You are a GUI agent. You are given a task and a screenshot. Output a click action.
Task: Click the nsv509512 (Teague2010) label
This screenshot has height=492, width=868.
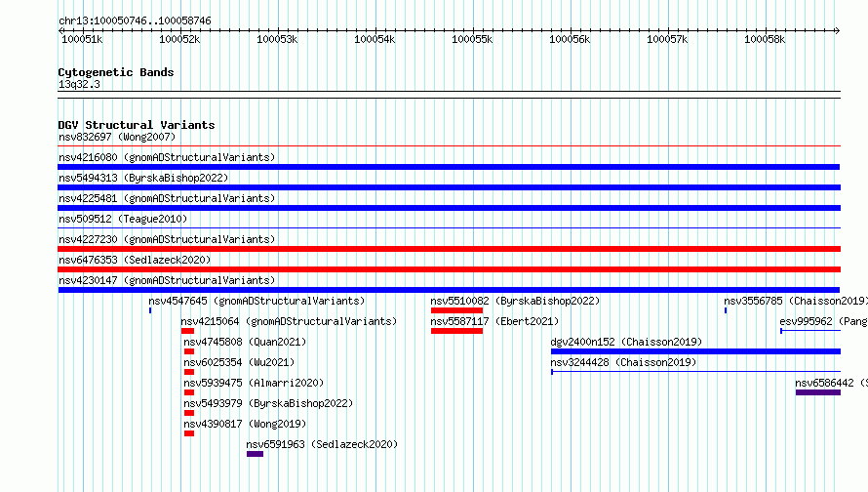pos(123,219)
